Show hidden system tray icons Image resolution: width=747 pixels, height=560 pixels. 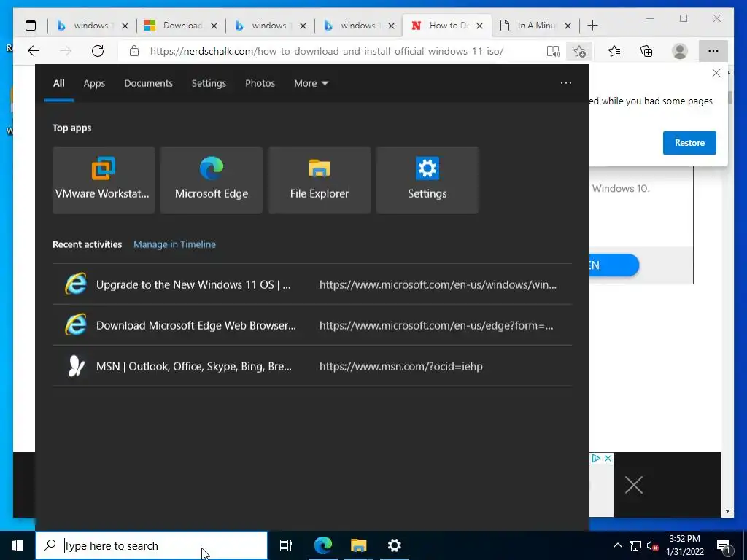coord(617,545)
